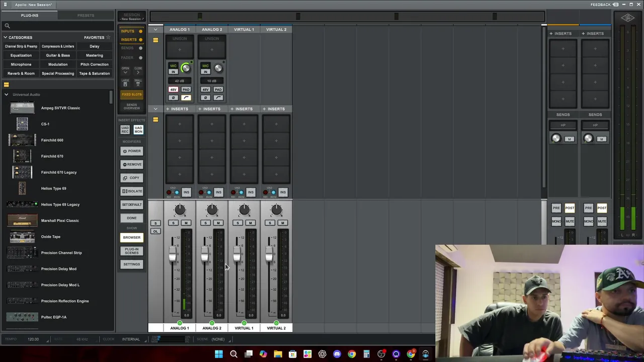
Task: Mute the Analog 1 channel
Action: pos(186,223)
